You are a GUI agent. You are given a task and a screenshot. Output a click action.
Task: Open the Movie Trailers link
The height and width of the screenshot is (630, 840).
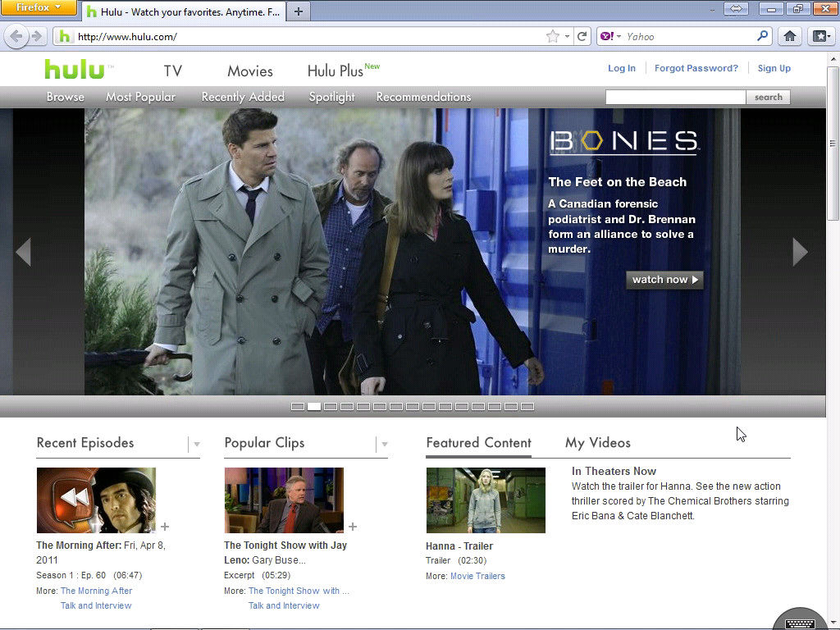tap(478, 576)
